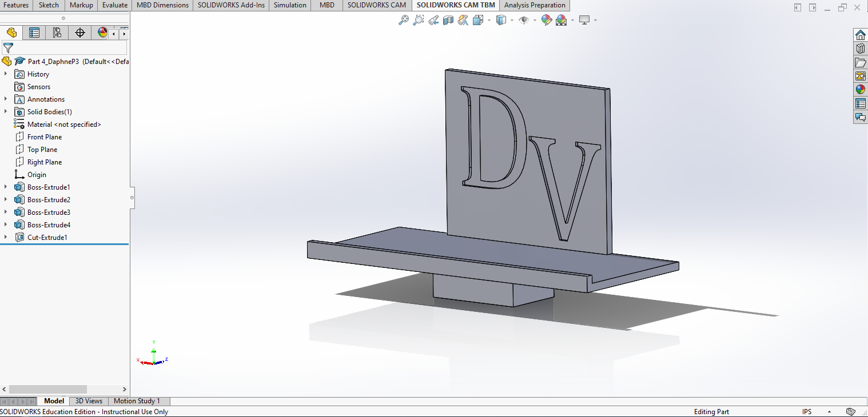Click the Cut-Extrude1 feature icon
Image resolution: width=868 pixels, height=417 pixels.
(19, 238)
